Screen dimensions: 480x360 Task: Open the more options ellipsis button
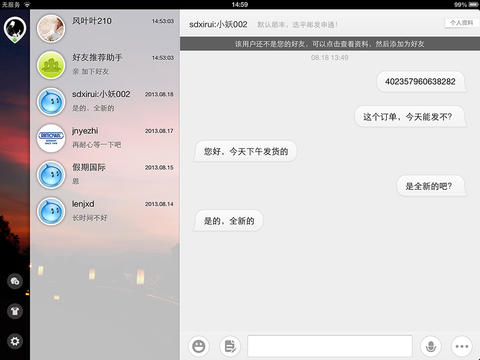coord(462,346)
